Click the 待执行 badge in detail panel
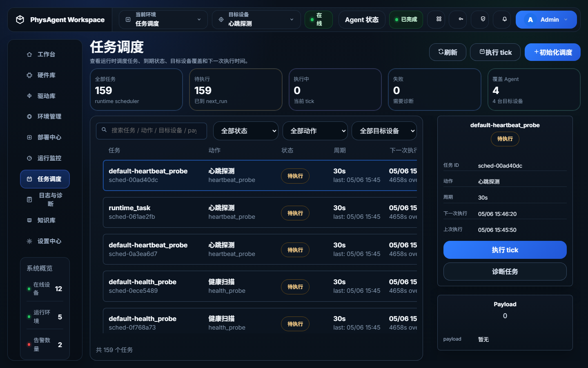This screenshot has height=368, width=588. [x=505, y=139]
